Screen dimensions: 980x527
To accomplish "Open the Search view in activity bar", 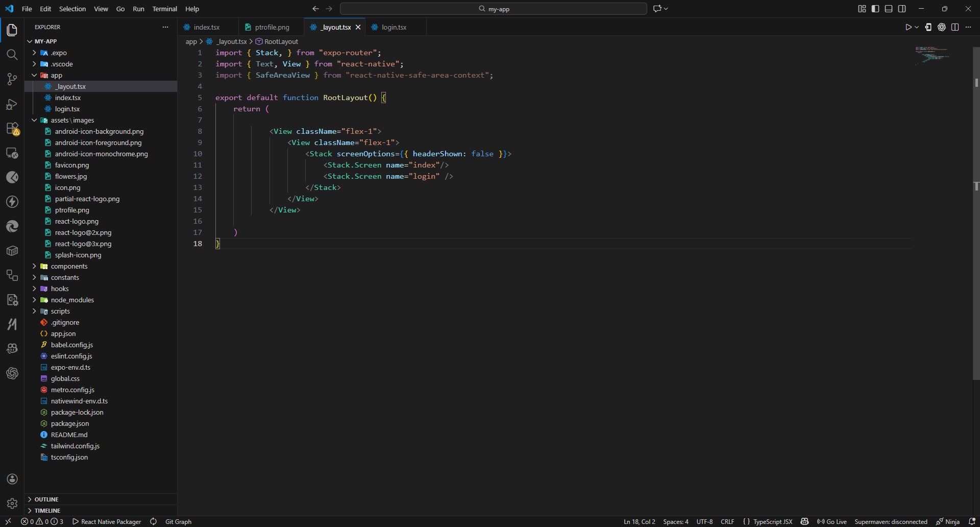I will pos(12,55).
